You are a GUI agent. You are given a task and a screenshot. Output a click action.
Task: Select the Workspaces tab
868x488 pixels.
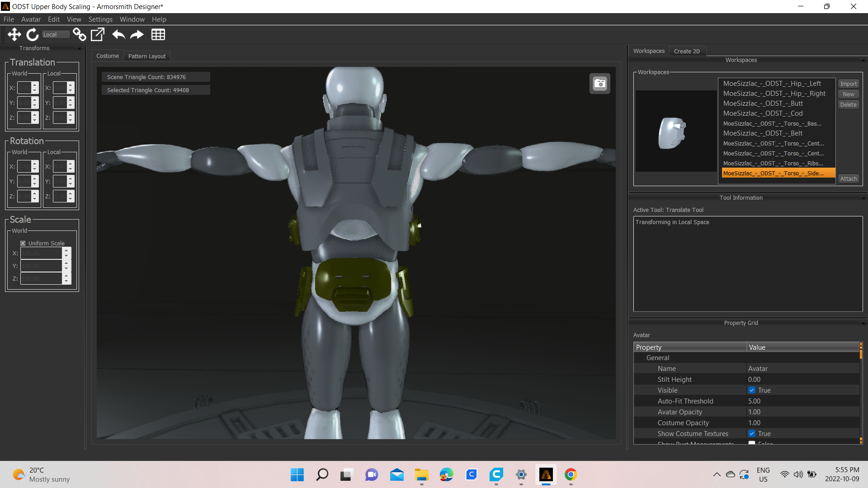point(649,51)
